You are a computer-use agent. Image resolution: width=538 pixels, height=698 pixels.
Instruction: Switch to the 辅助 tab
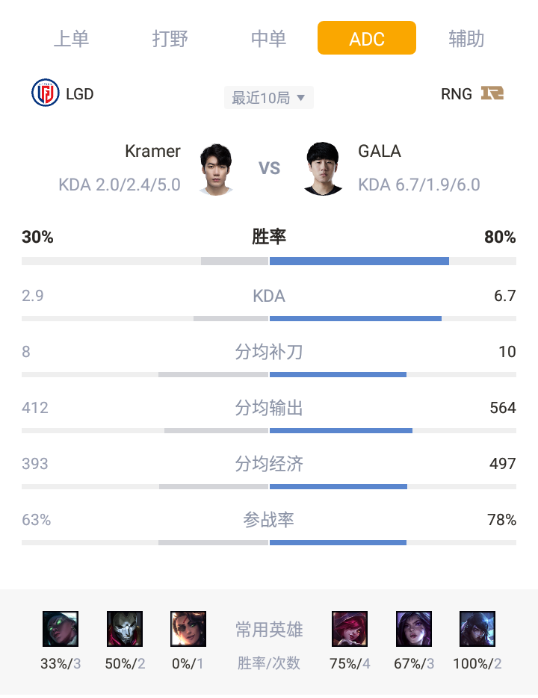(x=466, y=38)
